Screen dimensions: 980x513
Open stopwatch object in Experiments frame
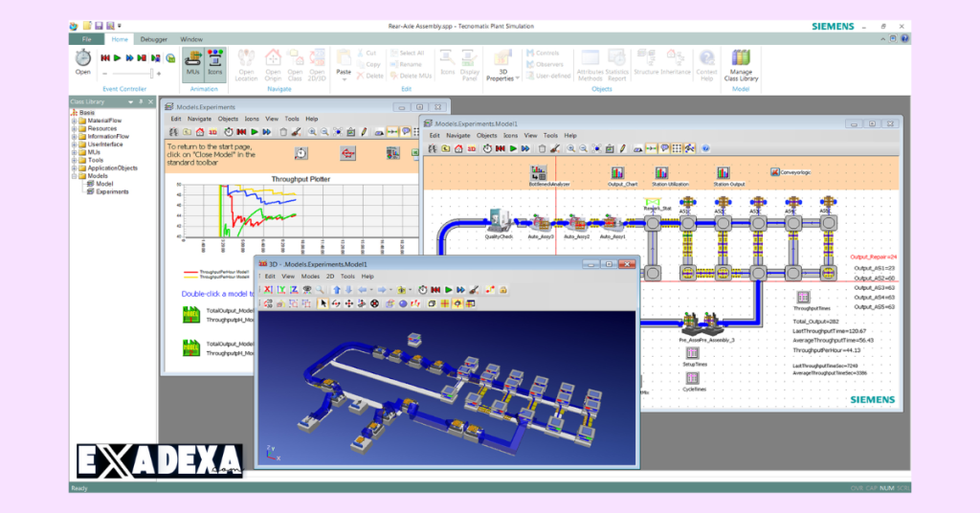(301, 153)
